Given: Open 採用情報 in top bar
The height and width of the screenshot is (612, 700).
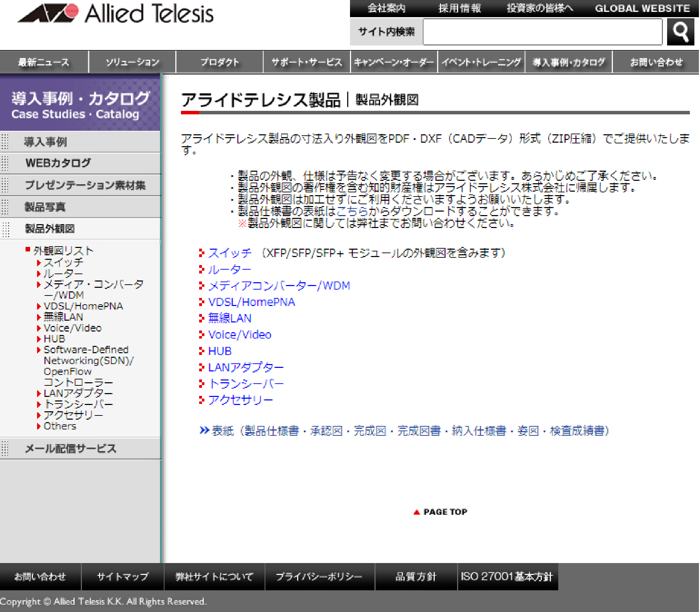Looking at the screenshot, I should tap(460, 8).
